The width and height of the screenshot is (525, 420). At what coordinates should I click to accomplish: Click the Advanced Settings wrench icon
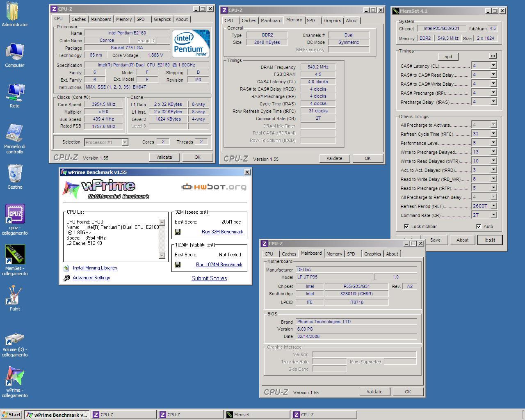[x=66, y=278]
